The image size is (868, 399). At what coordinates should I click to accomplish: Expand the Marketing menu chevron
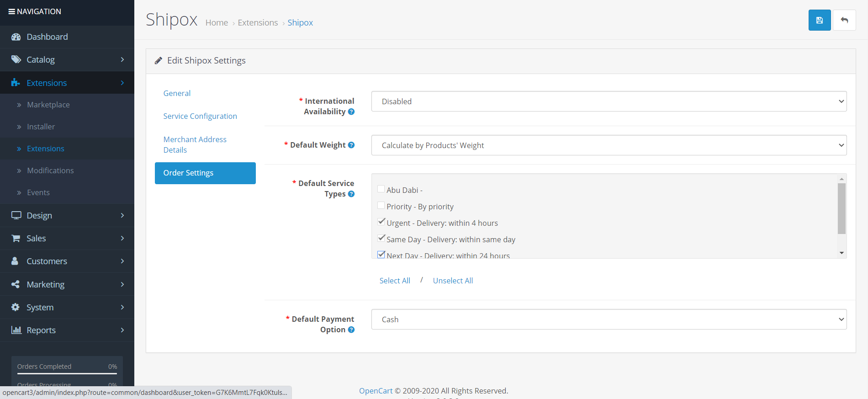coord(122,284)
